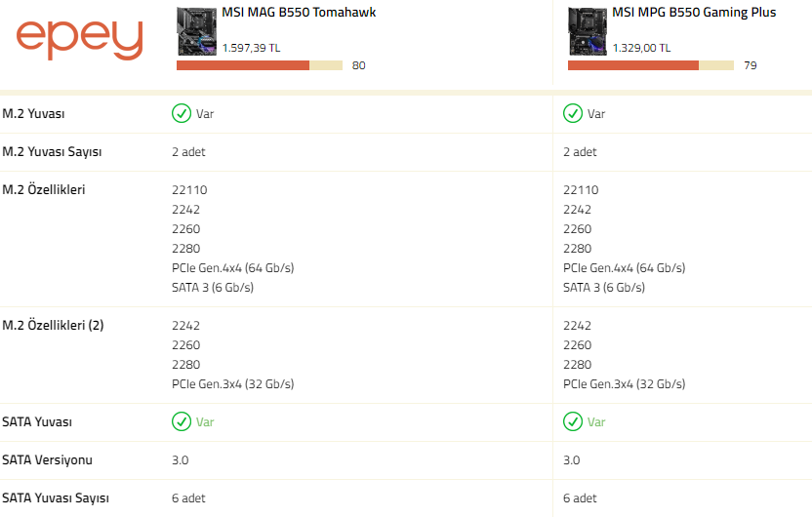812x517 pixels.
Task: Click the 1.329,00 TL price
Action: coord(641,48)
